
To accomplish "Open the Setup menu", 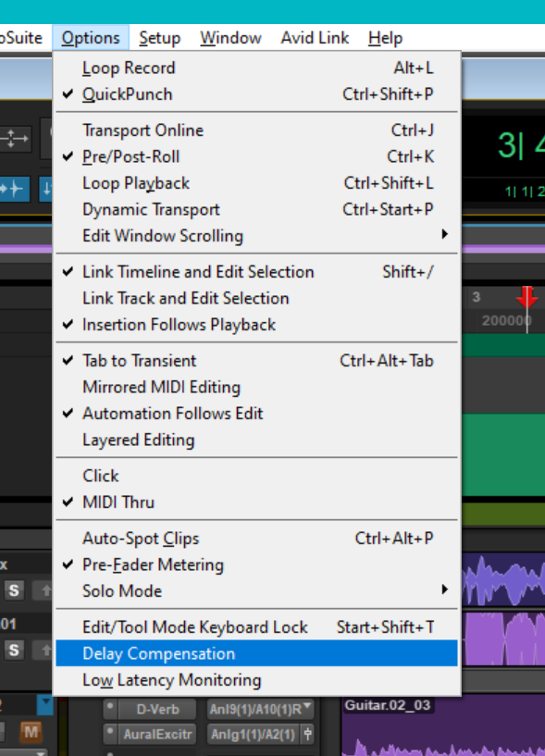I will pos(160,38).
